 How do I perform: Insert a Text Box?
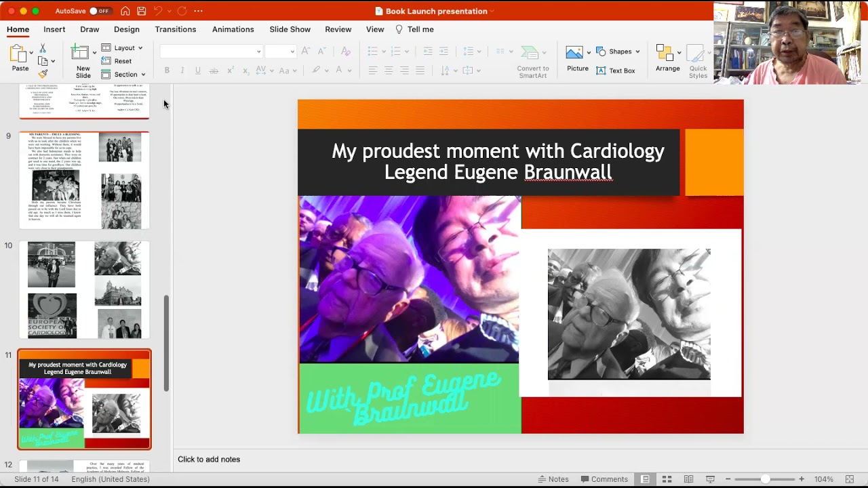(x=616, y=70)
